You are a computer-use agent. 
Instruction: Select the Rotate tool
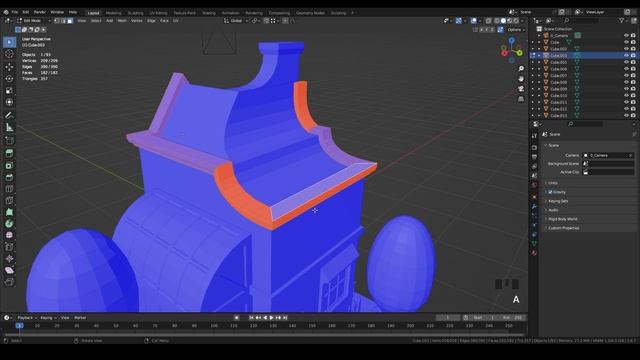[x=9, y=78]
